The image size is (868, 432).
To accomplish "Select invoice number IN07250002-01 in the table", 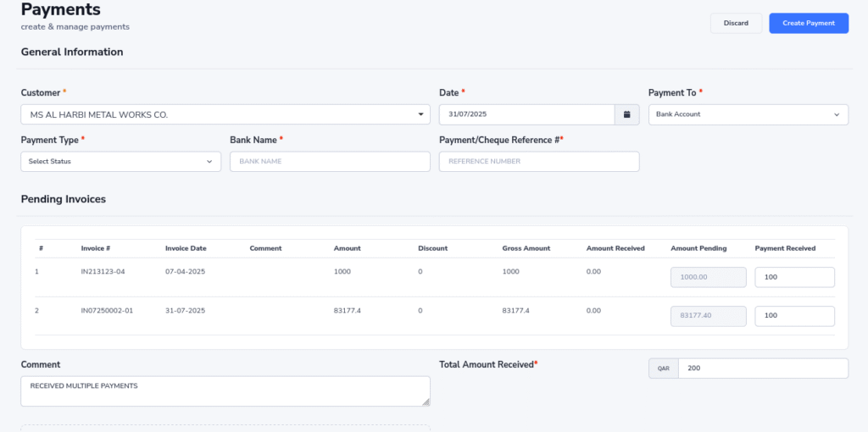I will (107, 311).
